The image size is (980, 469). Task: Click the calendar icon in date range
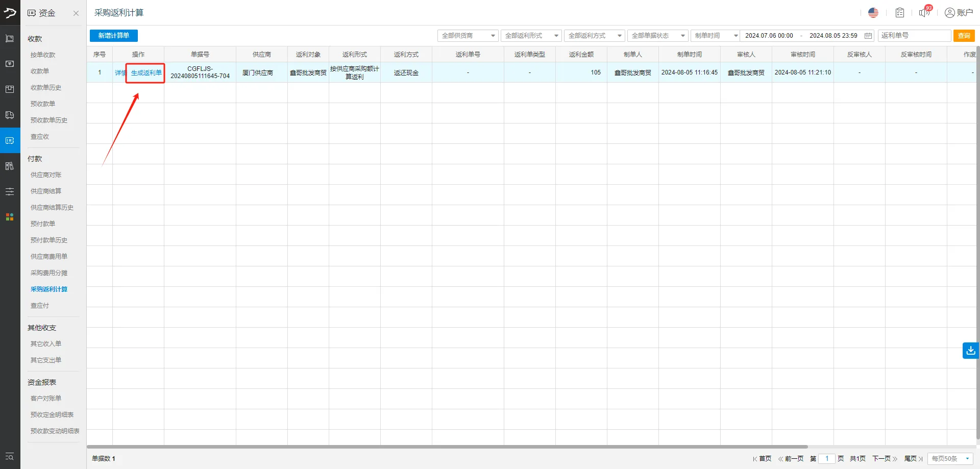coord(868,36)
